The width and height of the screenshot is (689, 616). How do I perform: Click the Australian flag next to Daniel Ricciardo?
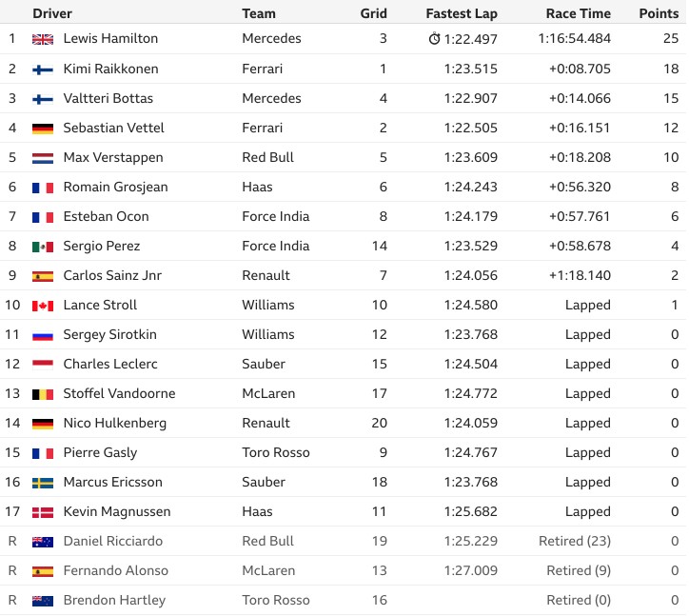43,542
